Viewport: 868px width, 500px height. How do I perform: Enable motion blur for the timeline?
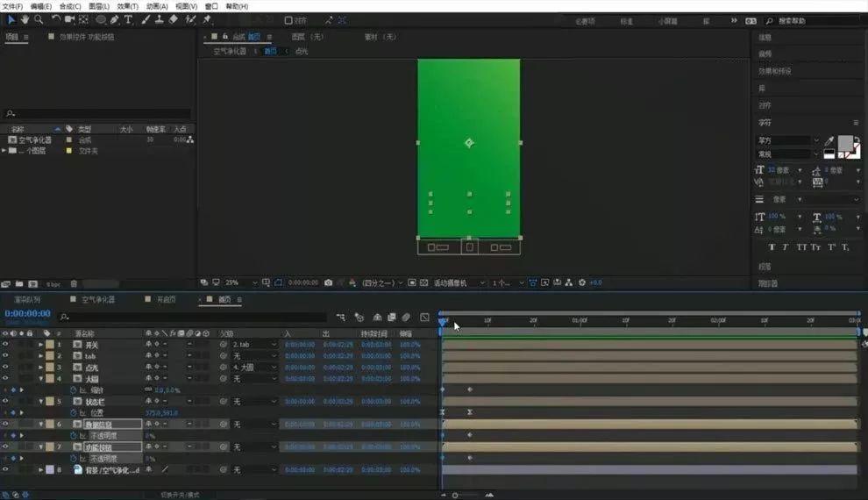click(406, 318)
